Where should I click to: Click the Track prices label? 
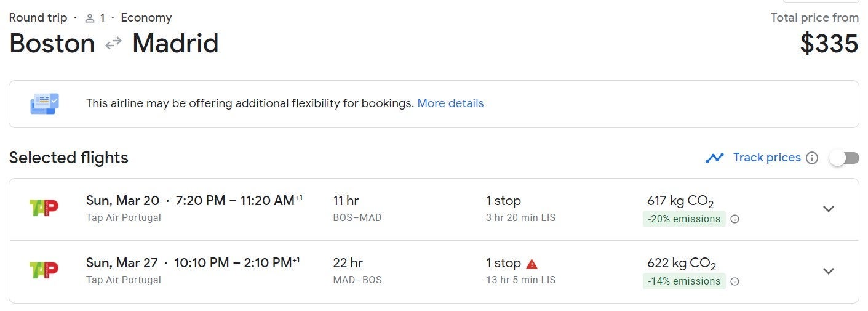click(x=766, y=158)
